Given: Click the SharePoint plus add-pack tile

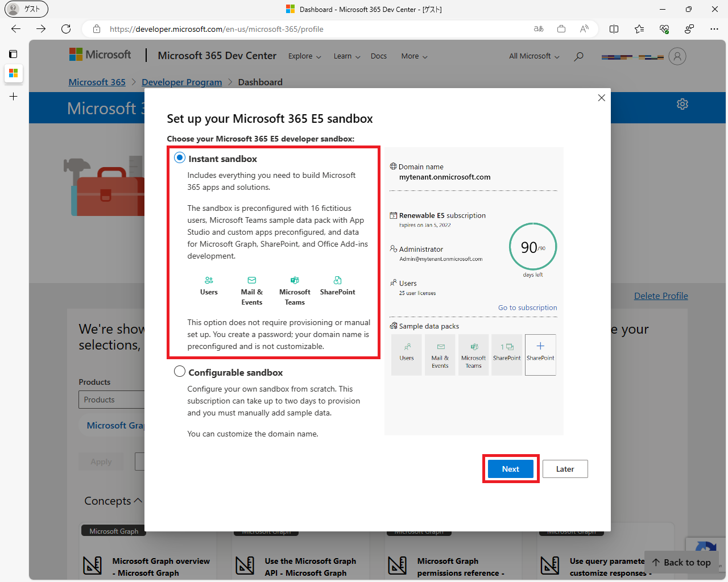Looking at the screenshot, I should coord(540,355).
